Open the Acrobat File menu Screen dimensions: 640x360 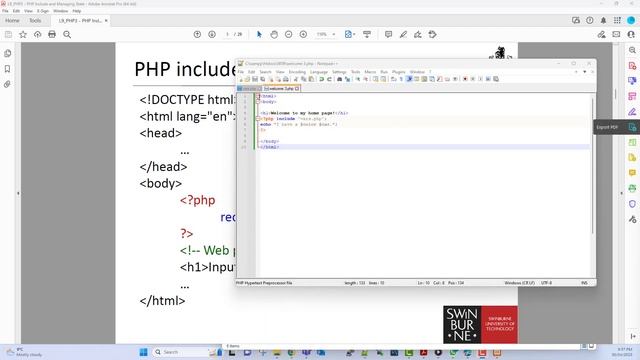click(5, 11)
